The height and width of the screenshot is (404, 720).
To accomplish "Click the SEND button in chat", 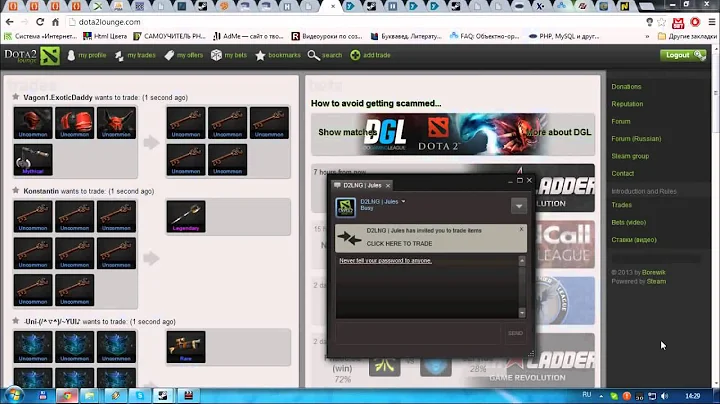I will click(x=515, y=333).
